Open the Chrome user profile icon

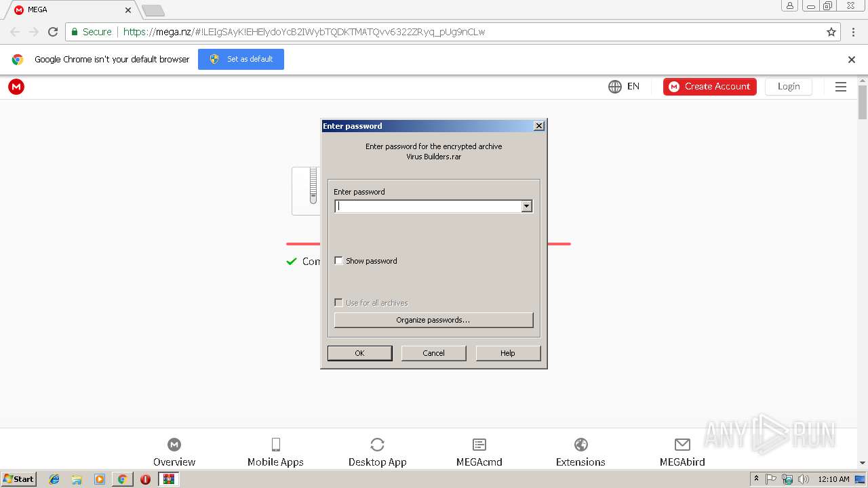click(x=789, y=6)
